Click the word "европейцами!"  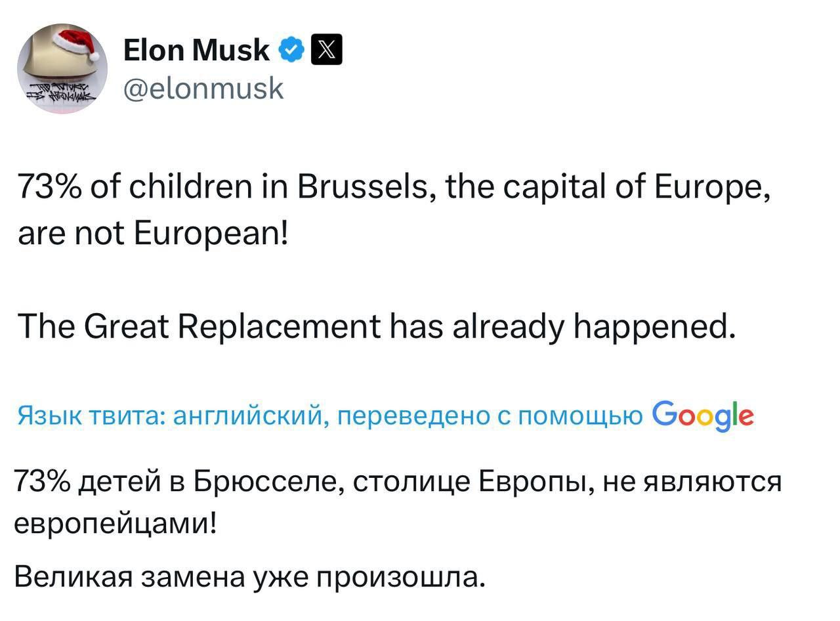tap(115, 524)
